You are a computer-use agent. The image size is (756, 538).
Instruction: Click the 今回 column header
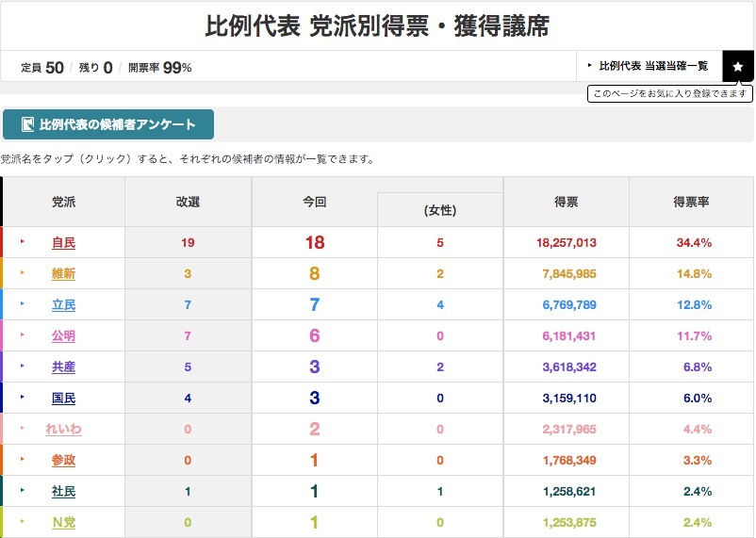coord(314,202)
